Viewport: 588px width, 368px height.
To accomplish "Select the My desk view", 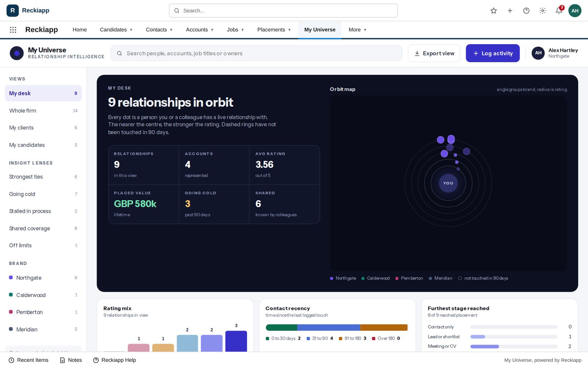I will pos(43,93).
